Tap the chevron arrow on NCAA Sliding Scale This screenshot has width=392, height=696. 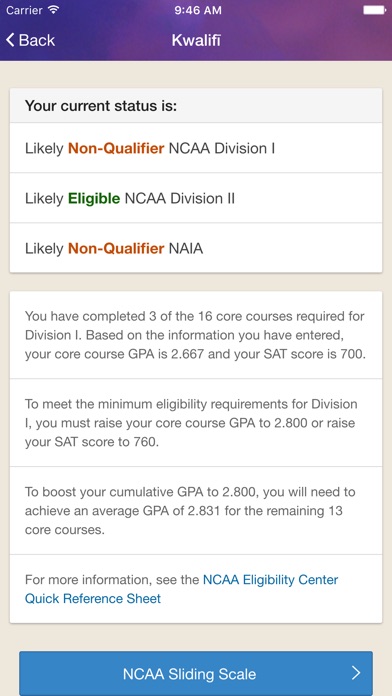pyautogui.click(x=356, y=673)
